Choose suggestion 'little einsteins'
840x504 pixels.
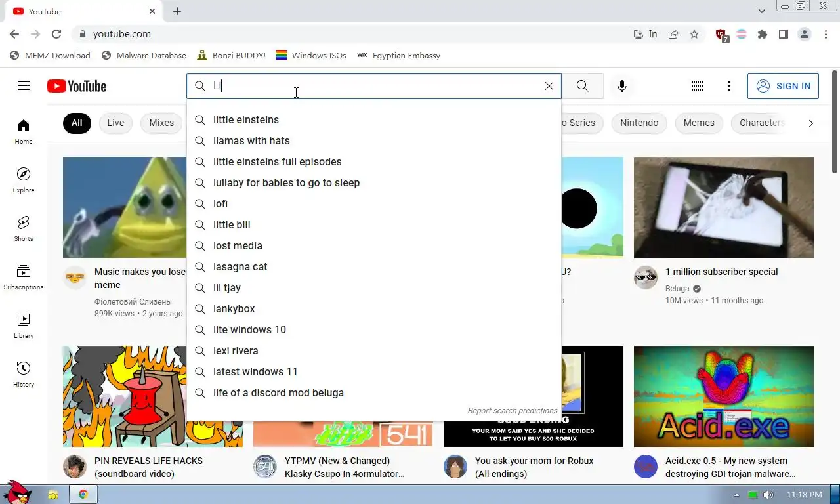pyautogui.click(x=374, y=119)
